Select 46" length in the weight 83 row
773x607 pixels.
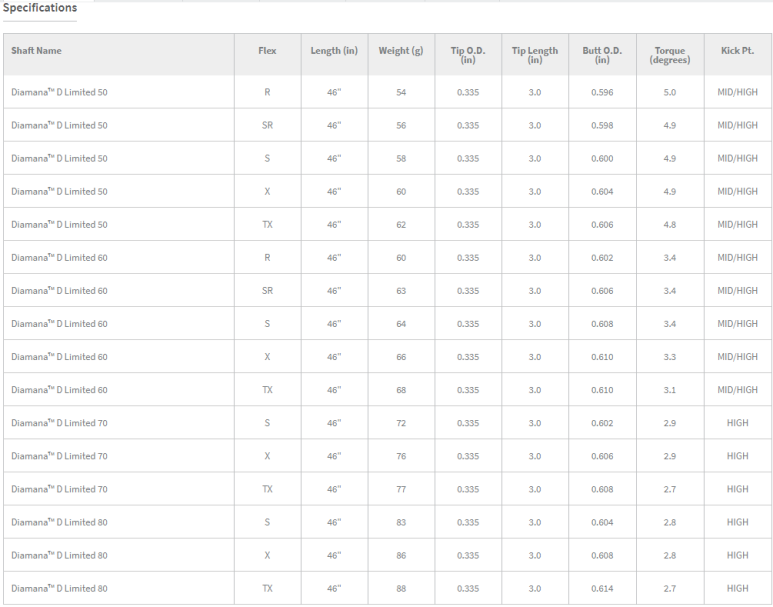(x=334, y=522)
